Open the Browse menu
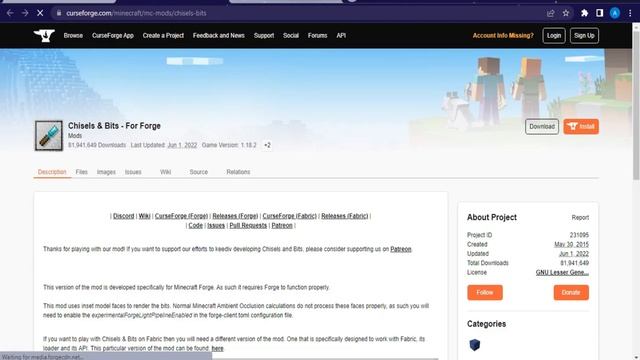Screen dimensions: 640x360 (x=73, y=36)
